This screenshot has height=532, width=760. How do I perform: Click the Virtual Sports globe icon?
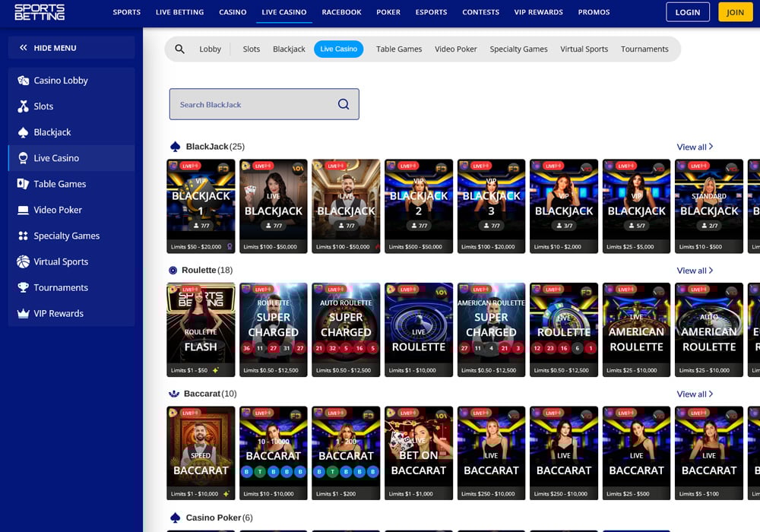point(21,261)
